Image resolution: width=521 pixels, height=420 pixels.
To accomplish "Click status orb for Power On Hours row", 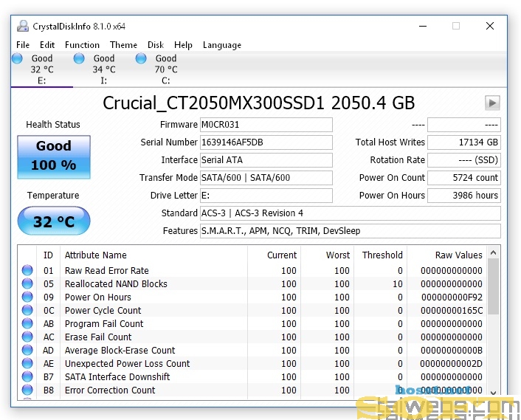I will point(27,297).
